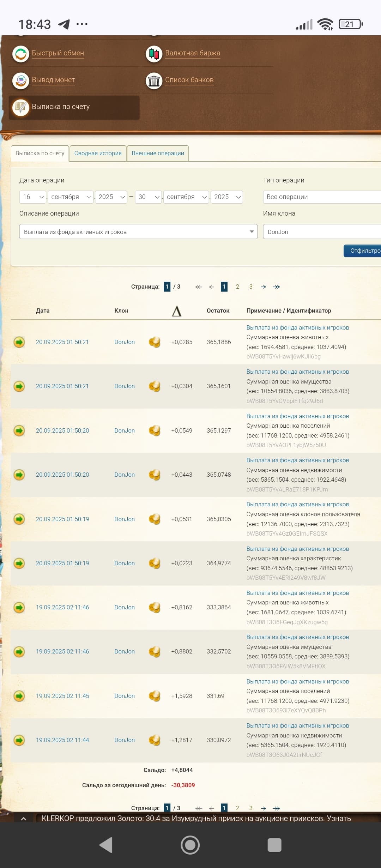Switch to the Внешние операции tab
Viewport: 381px width, 868px height.
tap(158, 153)
